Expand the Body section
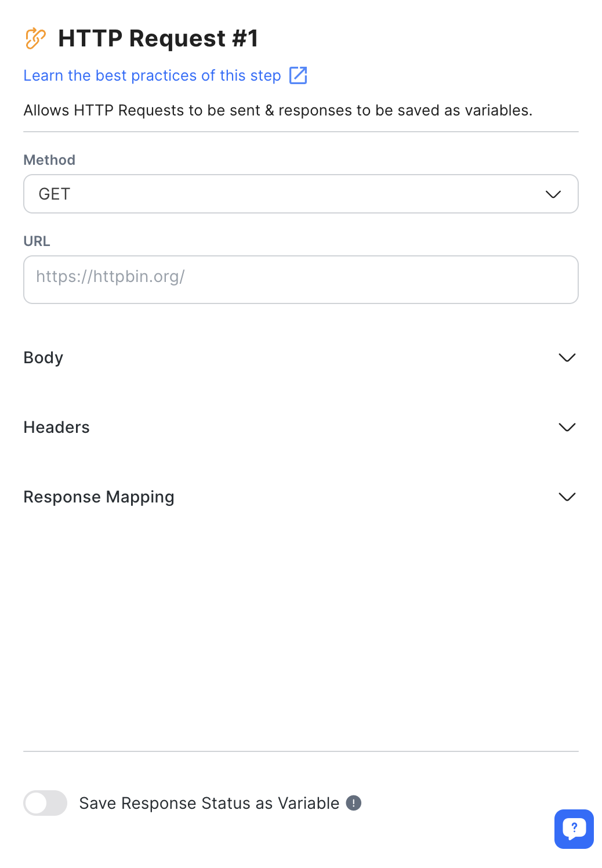 pos(43,358)
